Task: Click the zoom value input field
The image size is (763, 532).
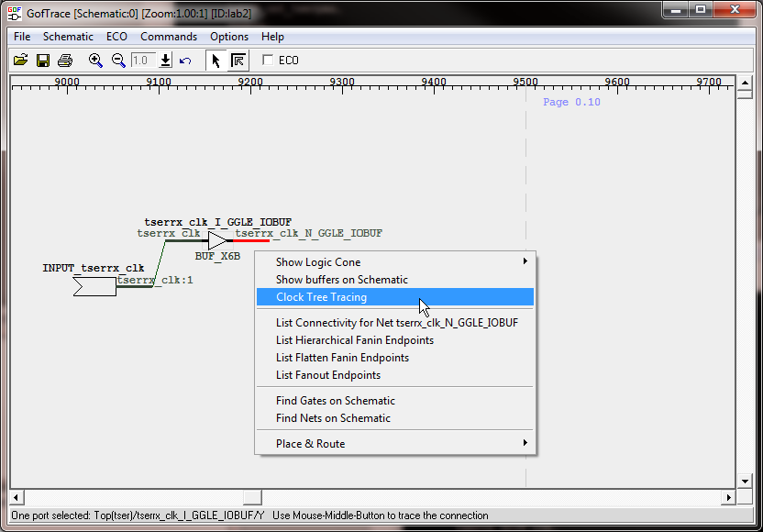Action: pos(142,61)
